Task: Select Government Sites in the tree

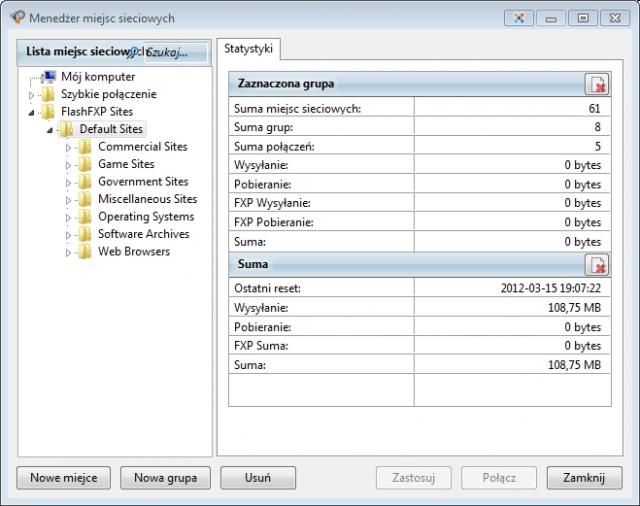Action: pos(143,182)
